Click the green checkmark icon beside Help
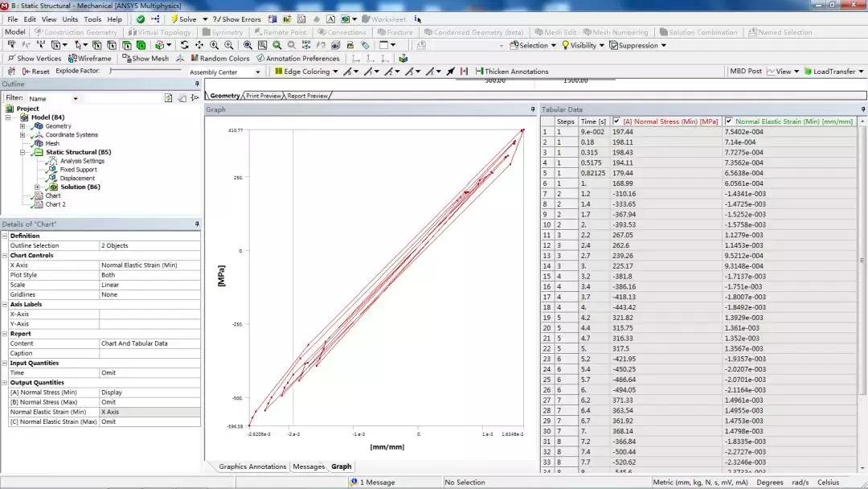 [x=141, y=18]
